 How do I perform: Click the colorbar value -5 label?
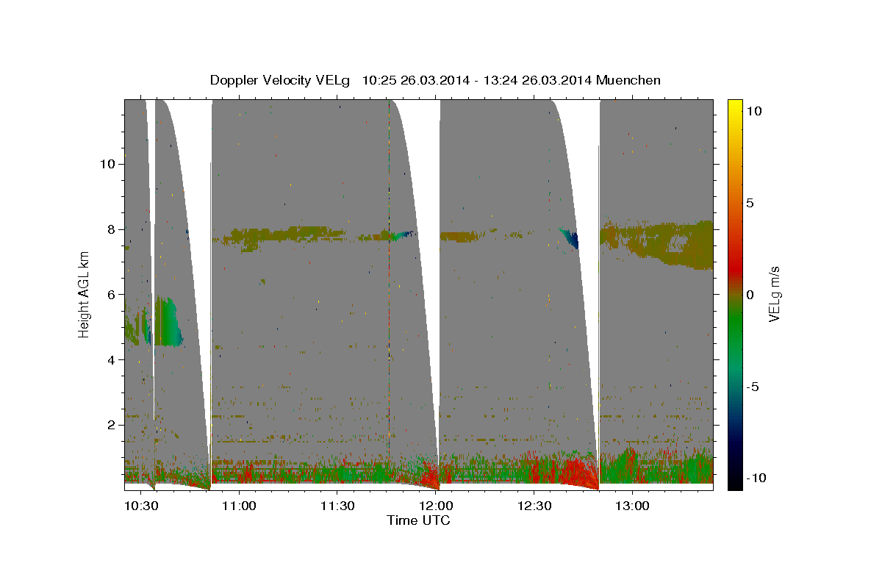pos(754,386)
